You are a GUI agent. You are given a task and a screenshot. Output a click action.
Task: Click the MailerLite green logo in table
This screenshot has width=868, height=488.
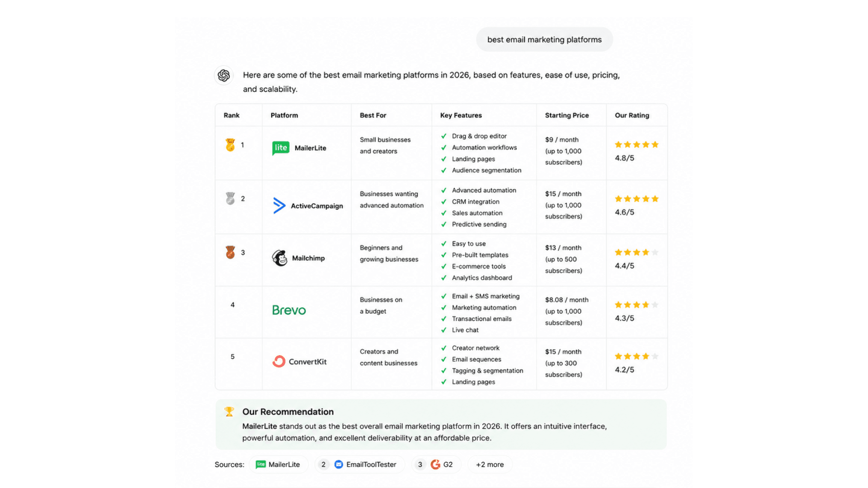point(281,148)
